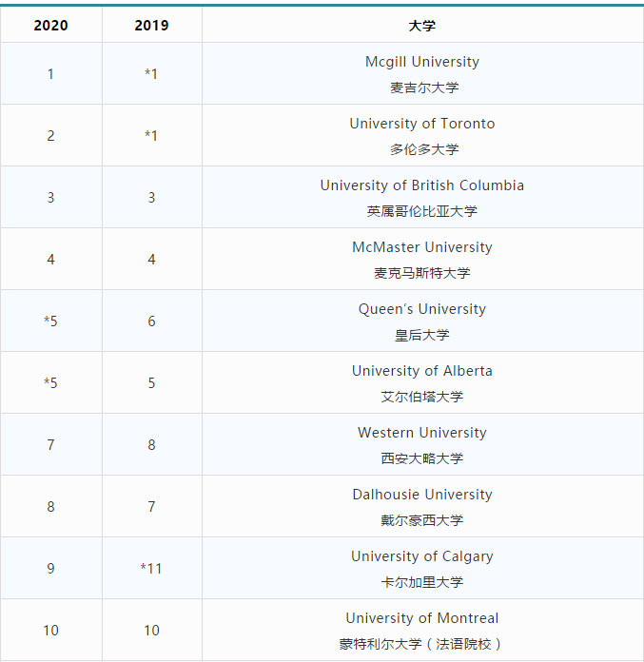This screenshot has height=662, width=644.
Task: Click 2019 rank 8 in Western row
Action: [151, 445]
